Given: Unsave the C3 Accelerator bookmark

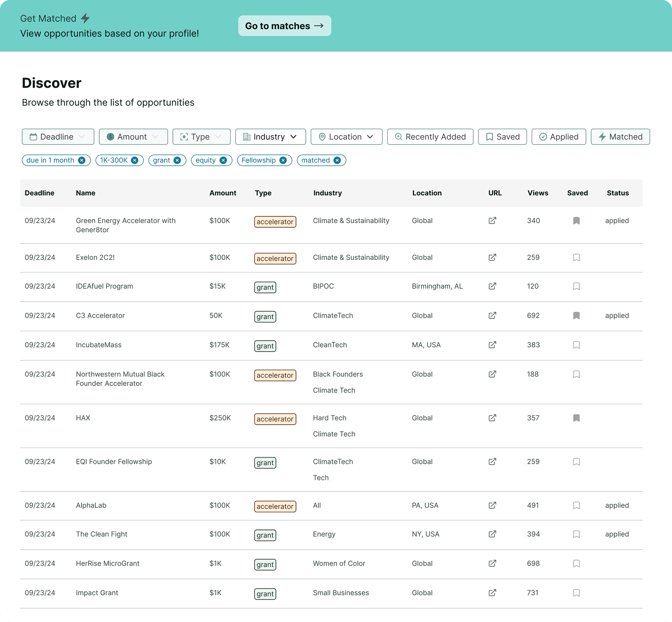Looking at the screenshot, I should (x=576, y=316).
